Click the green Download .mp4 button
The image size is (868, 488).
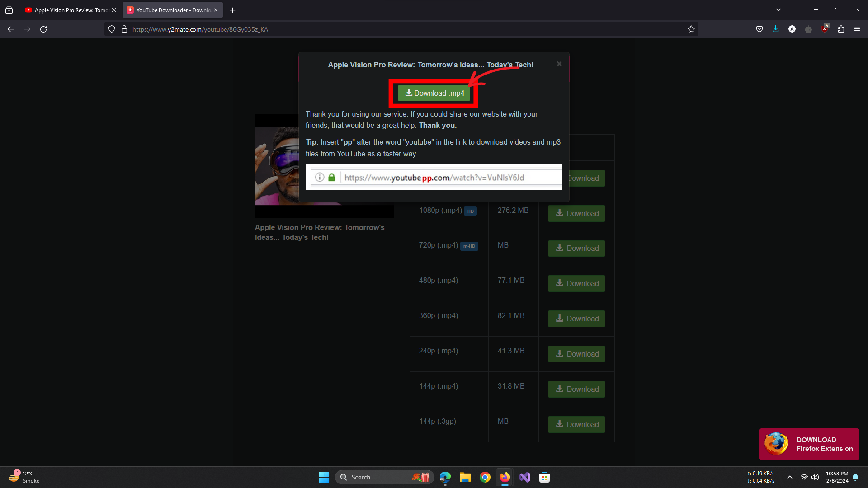[434, 93]
